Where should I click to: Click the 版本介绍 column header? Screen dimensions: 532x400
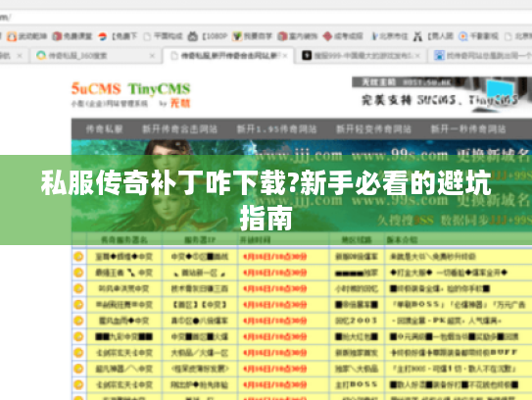[402, 240]
